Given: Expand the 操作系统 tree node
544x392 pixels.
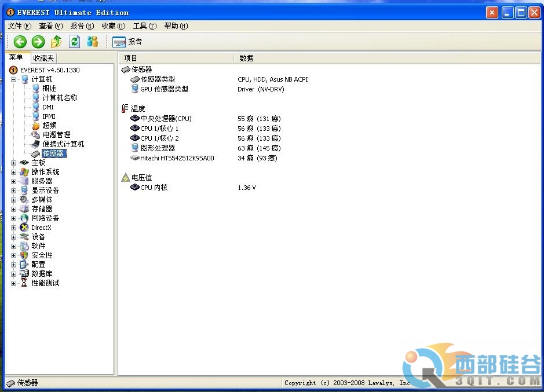Looking at the screenshot, I should tap(13, 172).
